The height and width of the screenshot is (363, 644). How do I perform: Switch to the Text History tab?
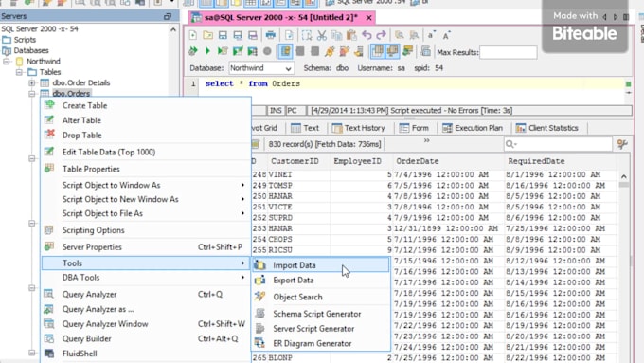point(359,128)
